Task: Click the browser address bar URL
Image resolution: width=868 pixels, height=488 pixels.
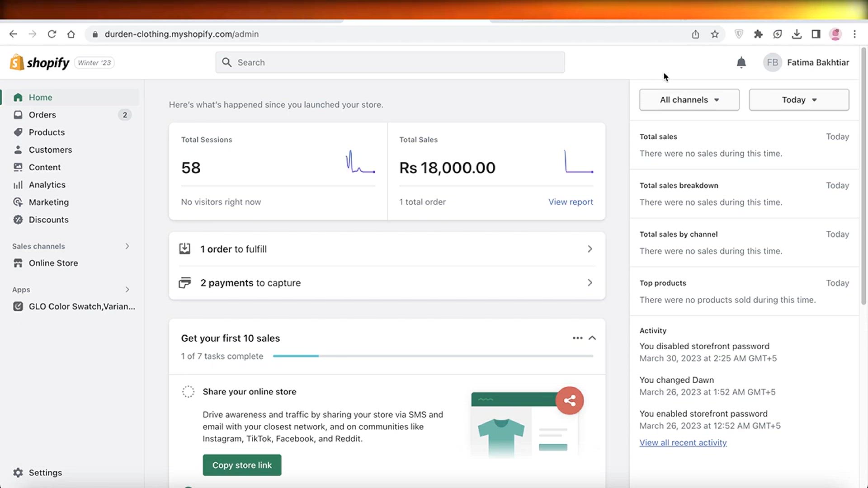Action: [x=182, y=34]
